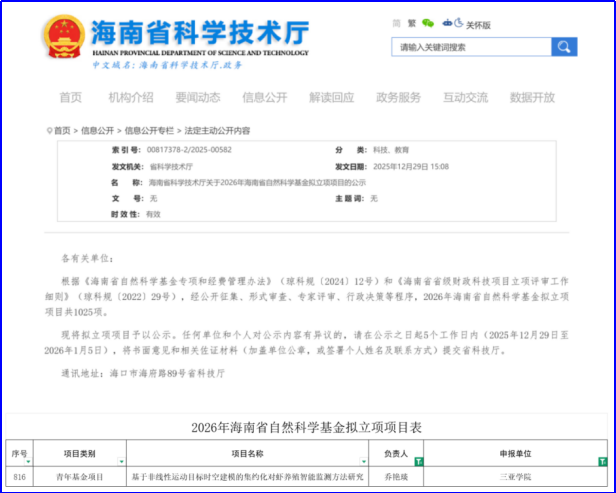Open the WeChat icon in the header
Viewport: 616px width, 493px height.
click(x=428, y=23)
